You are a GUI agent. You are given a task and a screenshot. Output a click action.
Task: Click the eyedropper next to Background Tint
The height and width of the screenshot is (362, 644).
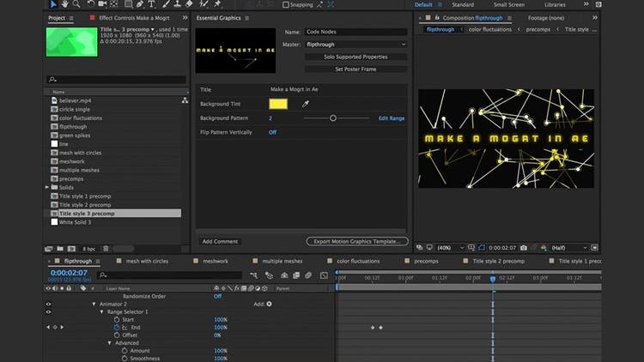(x=305, y=104)
